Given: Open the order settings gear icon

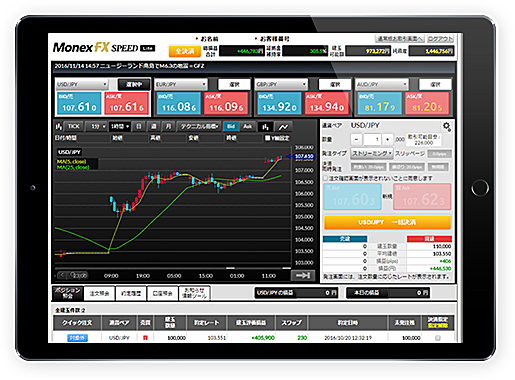Looking at the screenshot, I should tap(446, 126).
